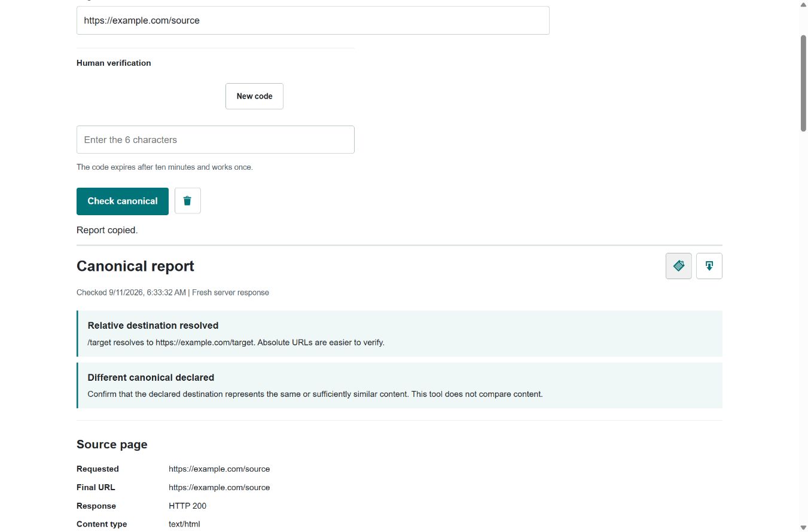808x532 pixels.
Task: Click the scrollbar up arrow
Action: point(803,5)
